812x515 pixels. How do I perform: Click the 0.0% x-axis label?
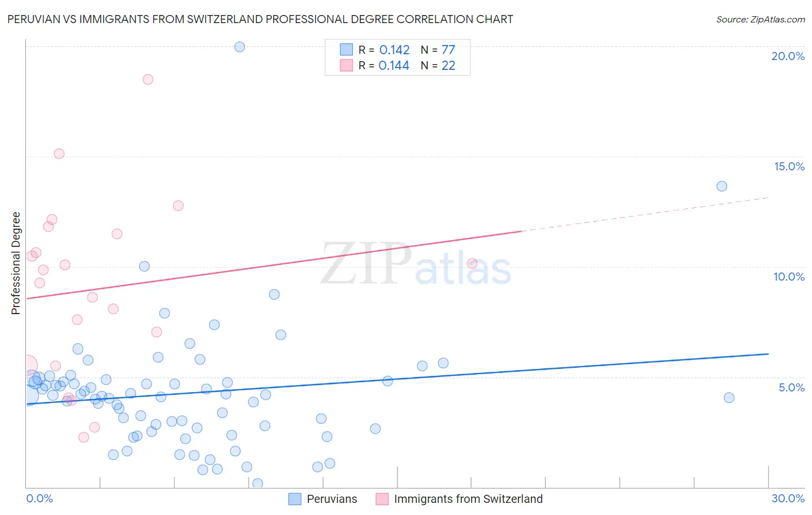tap(39, 498)
